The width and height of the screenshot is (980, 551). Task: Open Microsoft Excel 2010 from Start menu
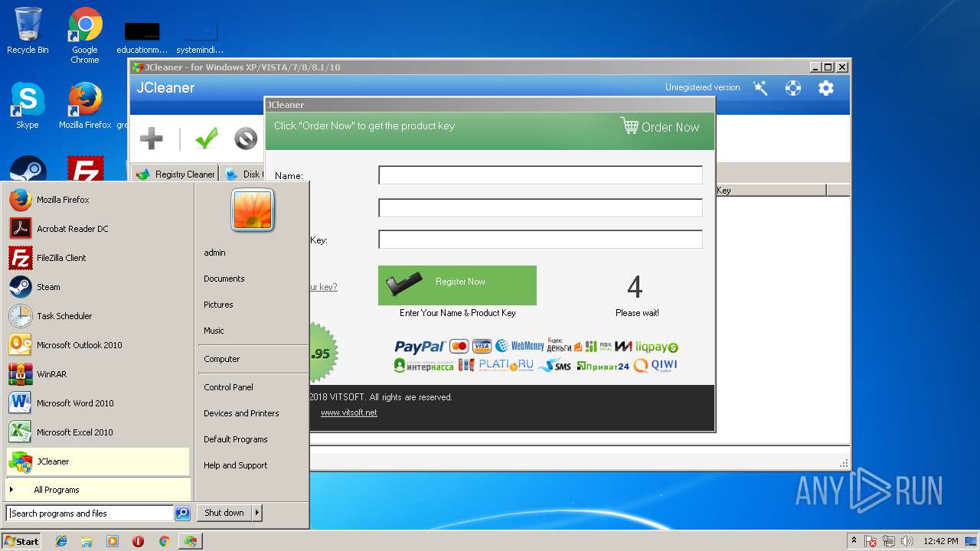(98, 432)
